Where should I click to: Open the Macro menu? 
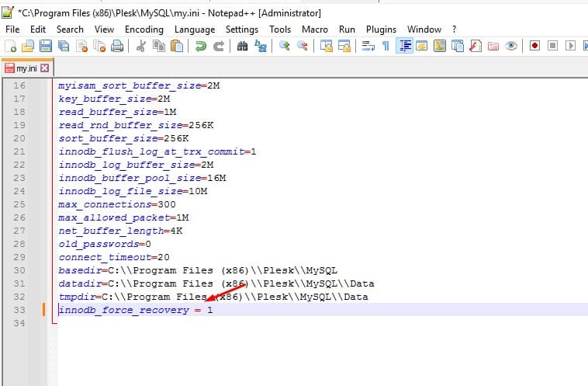[x=315, y=30]
